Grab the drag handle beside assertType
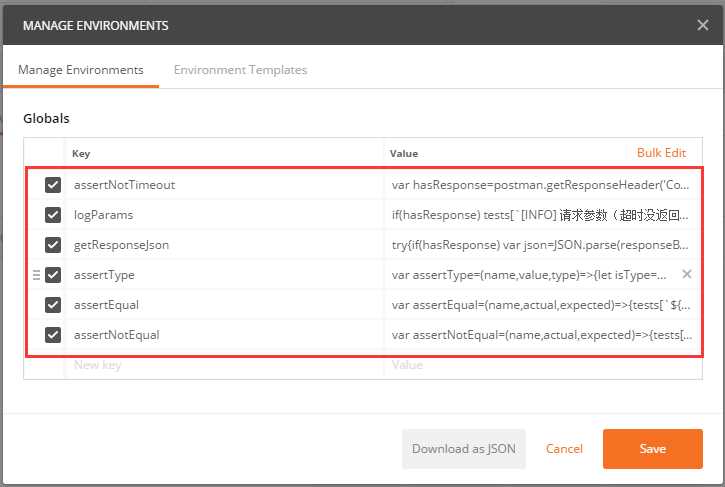The width and height of the screenshot is (725, 487). [x=37, y=275]
